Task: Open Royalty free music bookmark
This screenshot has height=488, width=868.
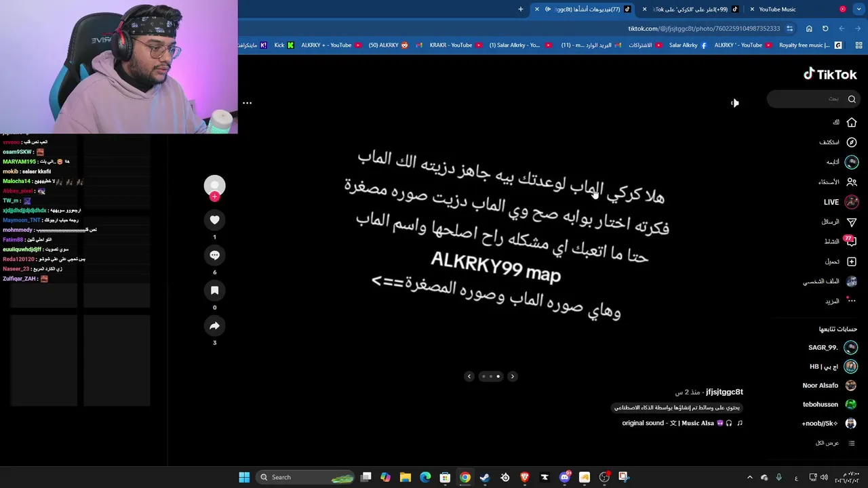Action: point(810,45)
